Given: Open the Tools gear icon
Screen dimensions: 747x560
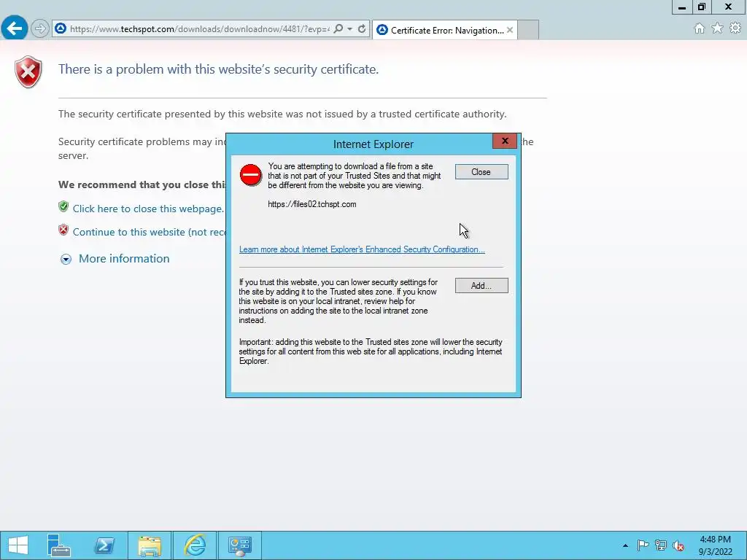Looking at the screenshot, I should (735, 28).
